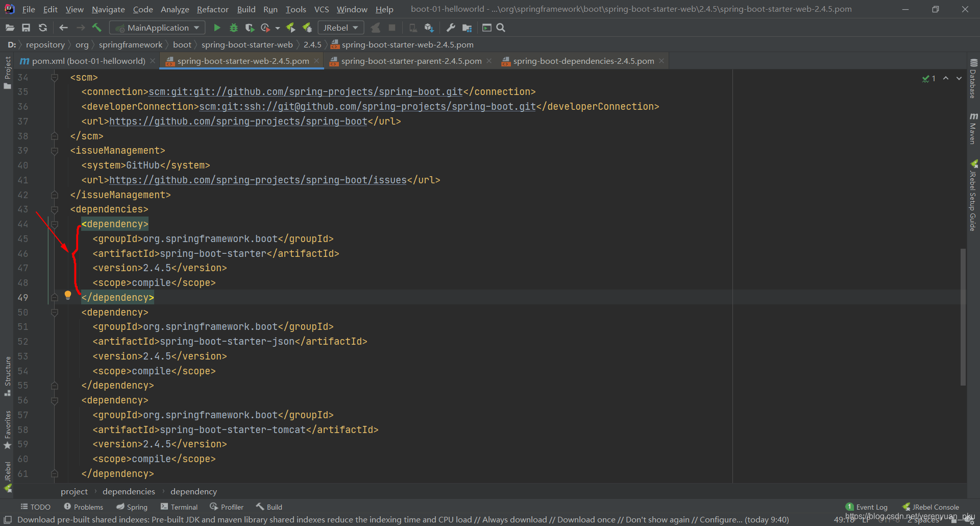Open the Favorites tool window

(7, 429)
